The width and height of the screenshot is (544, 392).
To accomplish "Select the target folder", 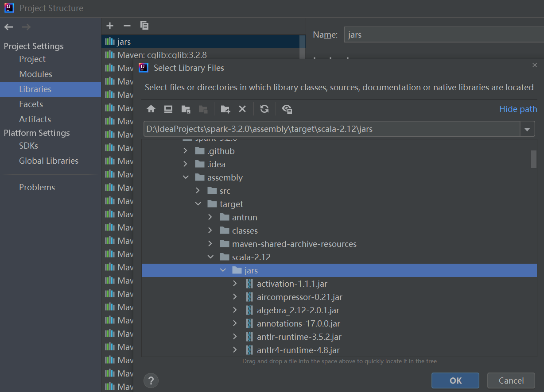I will click(x=231, y=204).
